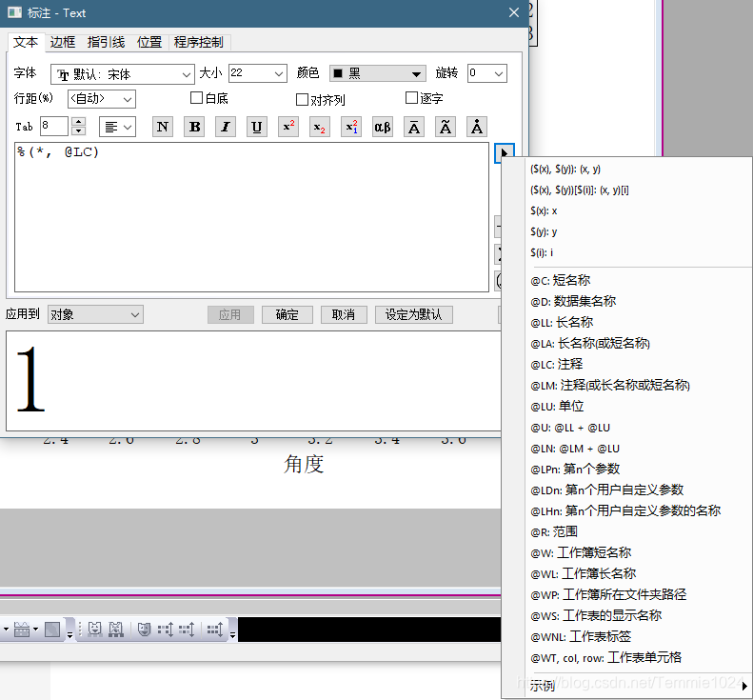Screen dimensions: 753x700
Task: Click the 取消 cancel button
Action: coord(344,314)
